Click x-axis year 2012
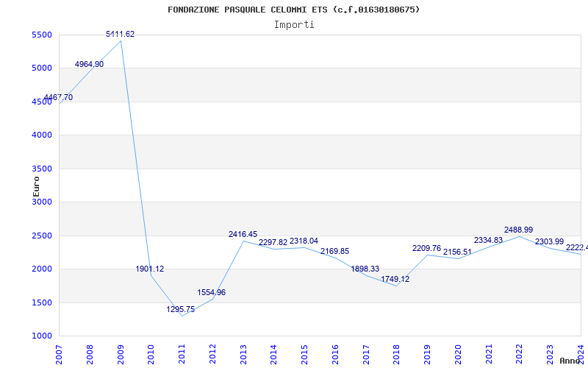The width and height of the screenshot is (588, 368). coord(212,355)
